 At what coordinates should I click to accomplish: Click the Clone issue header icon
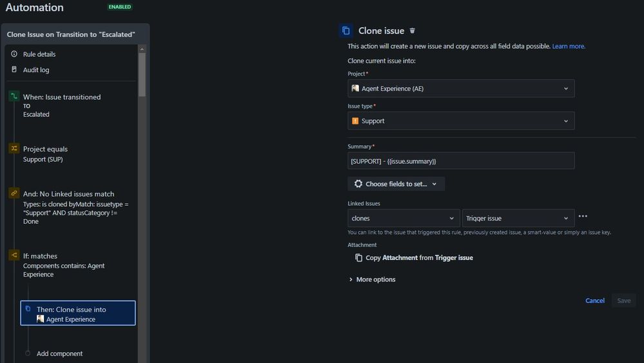pos(346,31)
